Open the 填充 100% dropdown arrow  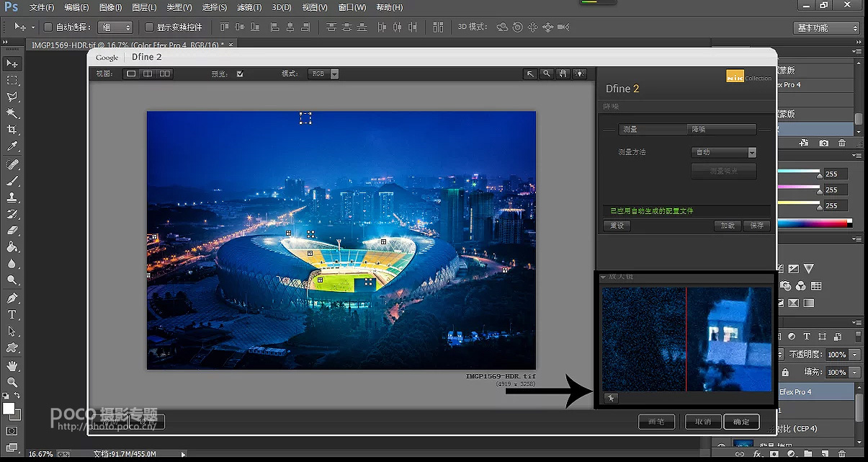[854, 372]
